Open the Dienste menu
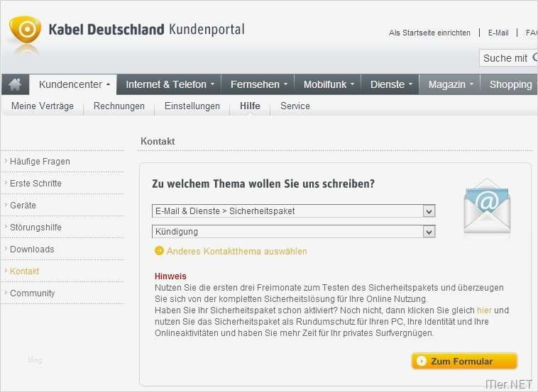This screenshot has height=392, width=538. click(391, 84)
